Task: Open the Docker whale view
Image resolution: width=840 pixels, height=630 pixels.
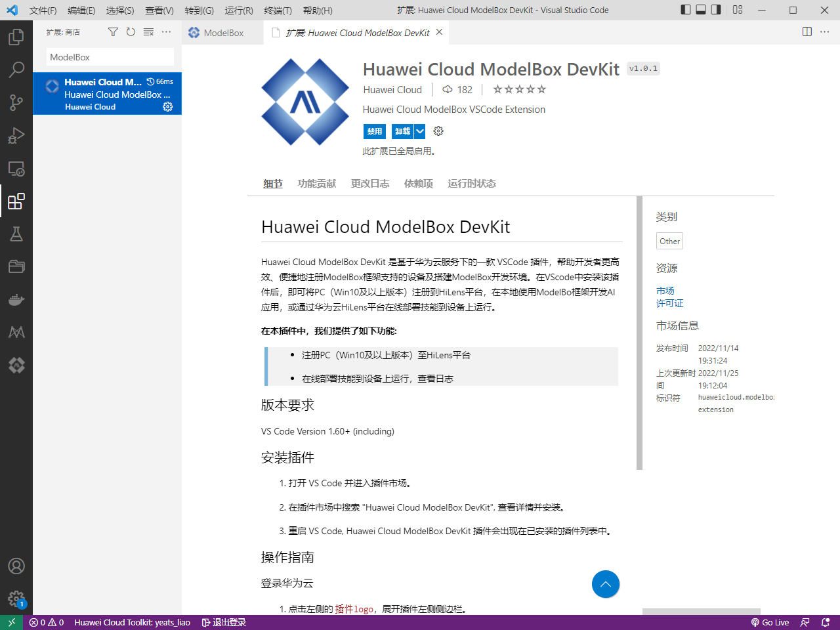Action: (16, 300)
